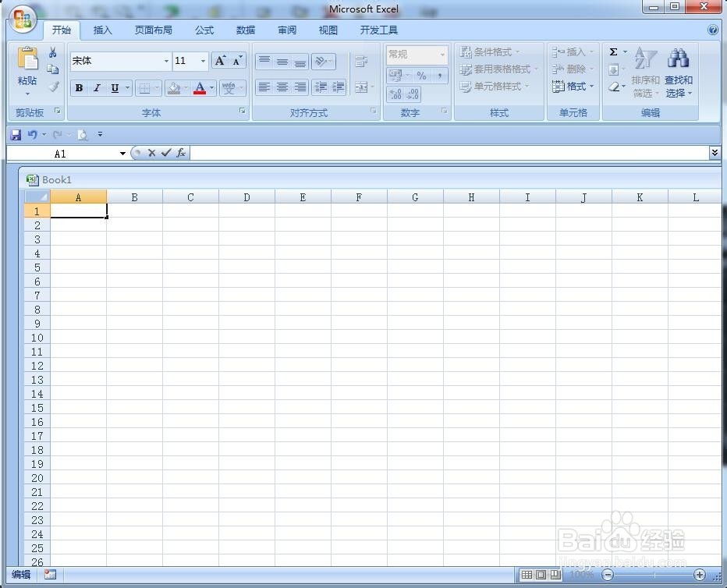Decrease decimal places
Viewport: 727px width, 588px height.
pos(413,94)
